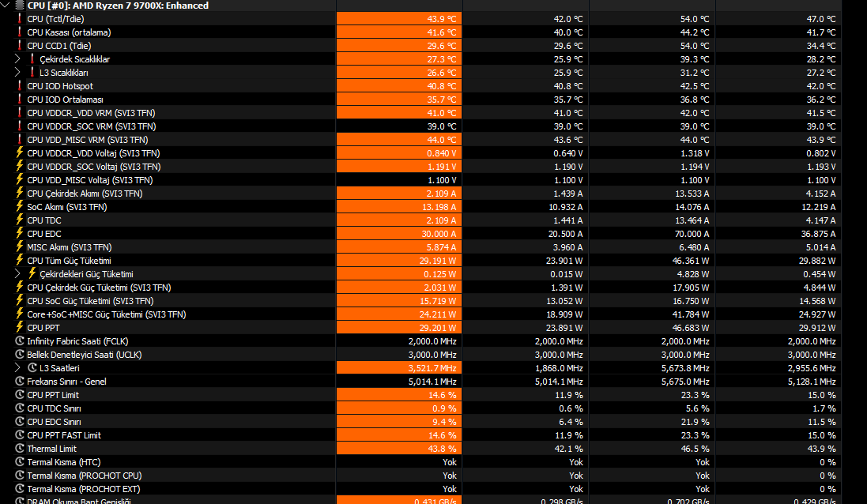Select the CPU TDC Sınırı row label
The height and width of the screenshot is (504, 867).
coord(55,408)
